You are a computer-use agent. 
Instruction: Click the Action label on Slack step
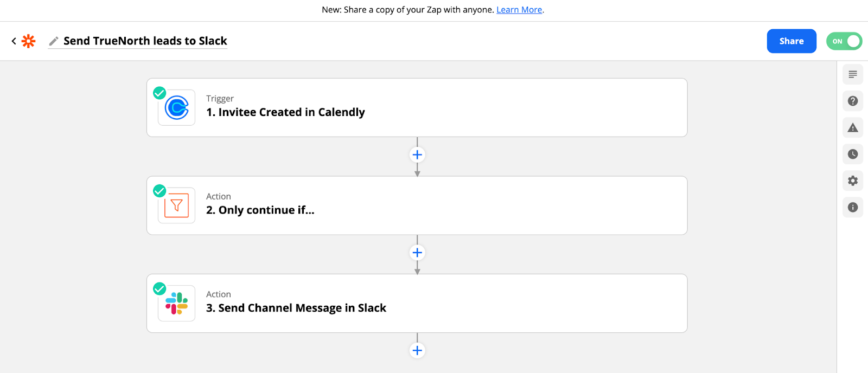point(219,294)
